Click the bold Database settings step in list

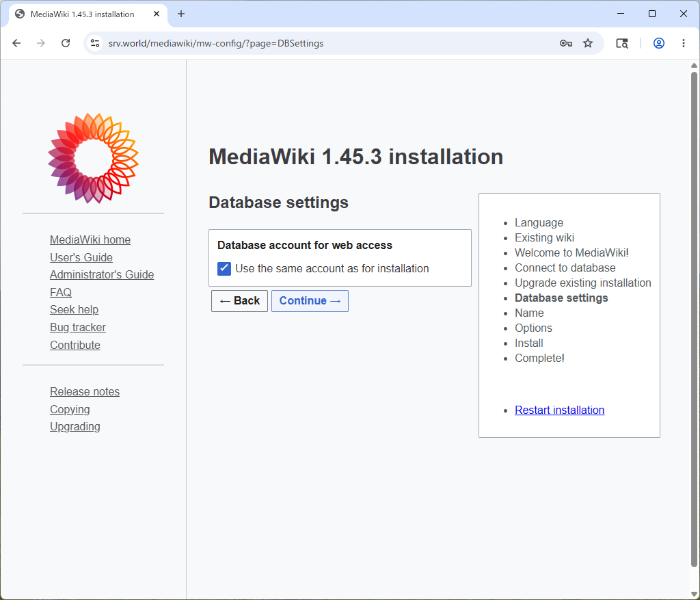(561, 298)
